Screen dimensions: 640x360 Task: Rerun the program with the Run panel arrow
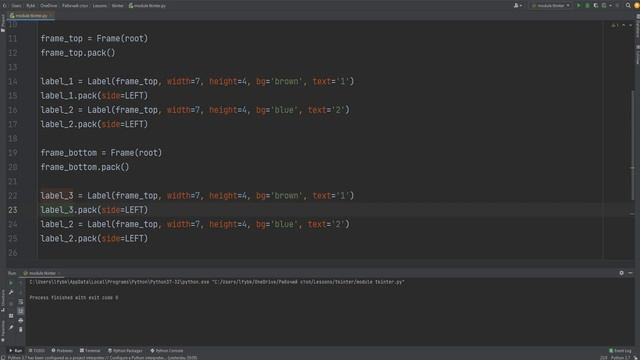pos(11,282)
